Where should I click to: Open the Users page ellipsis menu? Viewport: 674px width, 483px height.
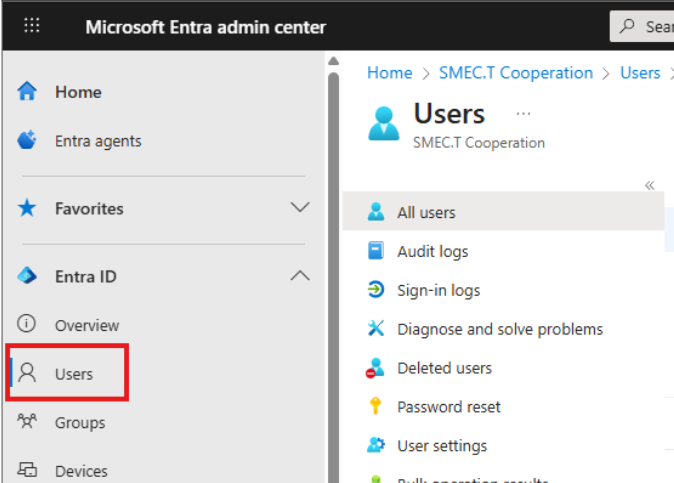[523, 114]
